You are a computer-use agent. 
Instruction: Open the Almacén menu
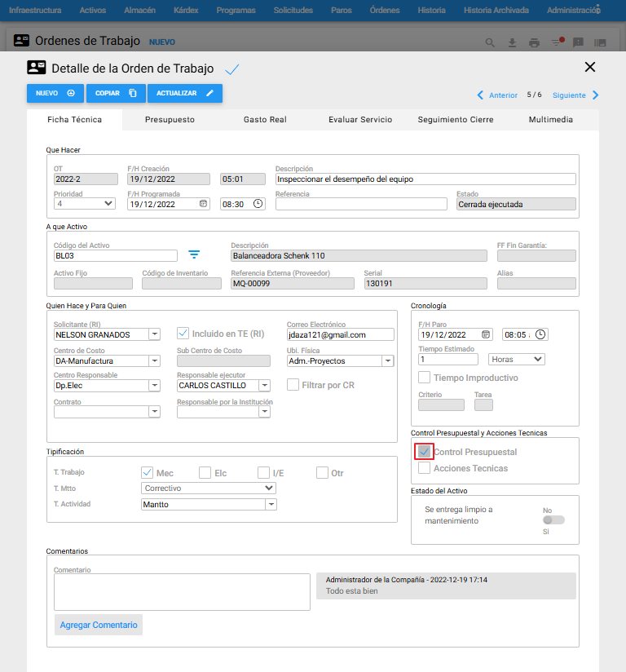point(139,11)
